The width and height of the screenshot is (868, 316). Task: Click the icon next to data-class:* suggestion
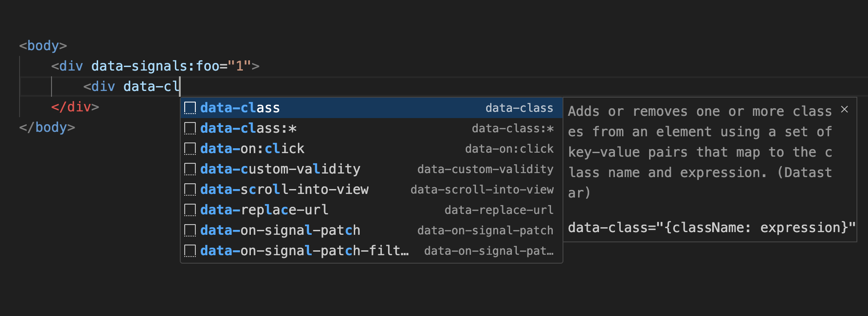(190, 128)
